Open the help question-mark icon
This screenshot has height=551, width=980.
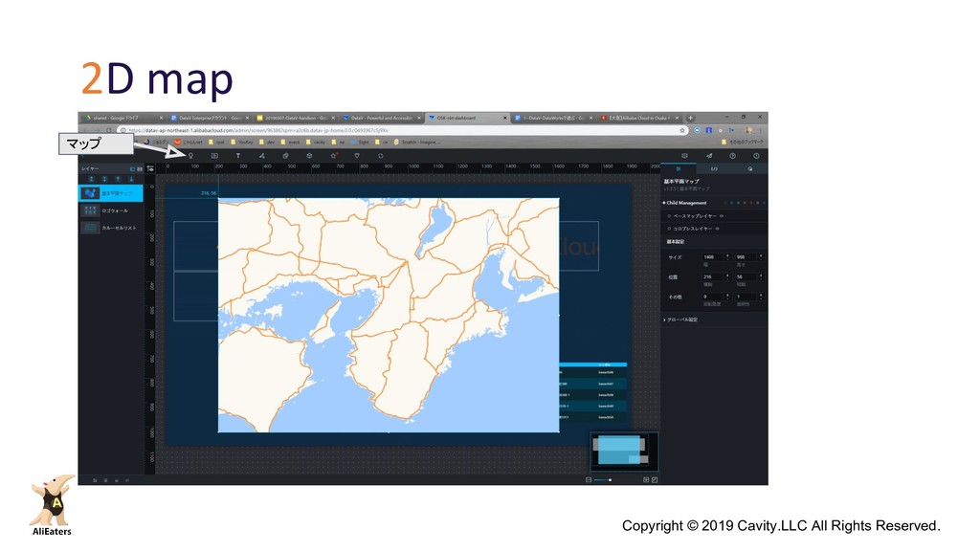pos(732,156)
